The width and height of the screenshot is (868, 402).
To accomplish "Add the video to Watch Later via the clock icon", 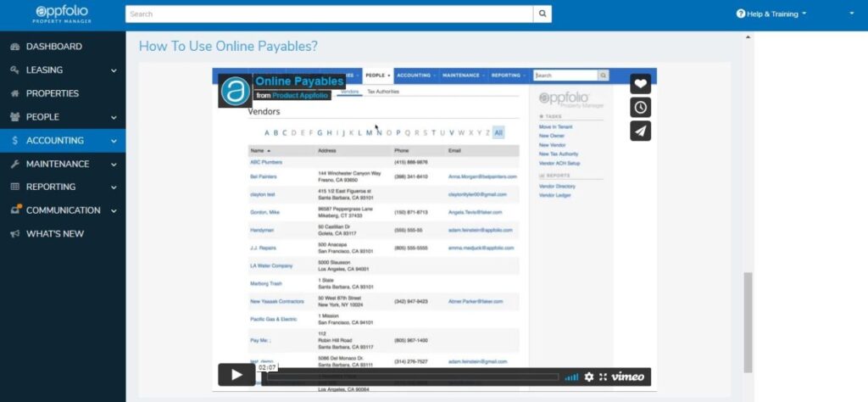I will click(x=641, y=107).
